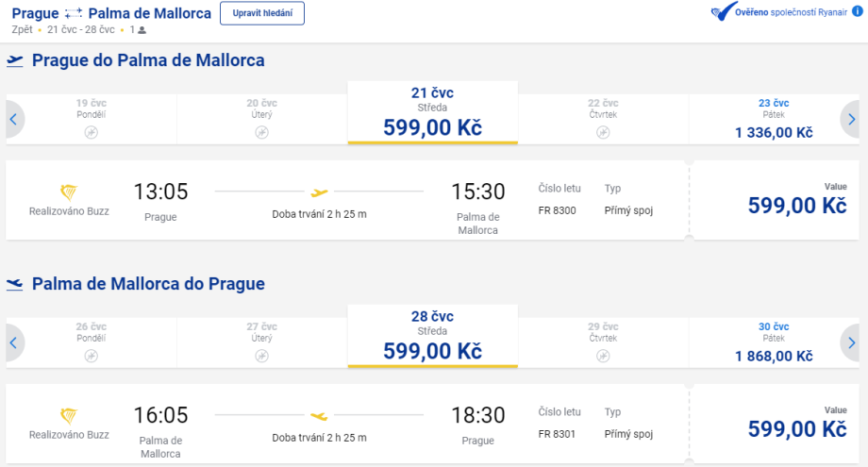868x467 pixels.
Task: Click the Ryanair verified info icon
Action: point(857,11)
